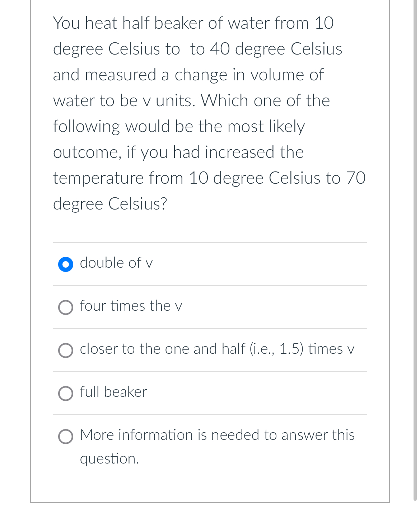Pick the "closer to the one and half" radio button
The image size is (420, 513).
66,350
